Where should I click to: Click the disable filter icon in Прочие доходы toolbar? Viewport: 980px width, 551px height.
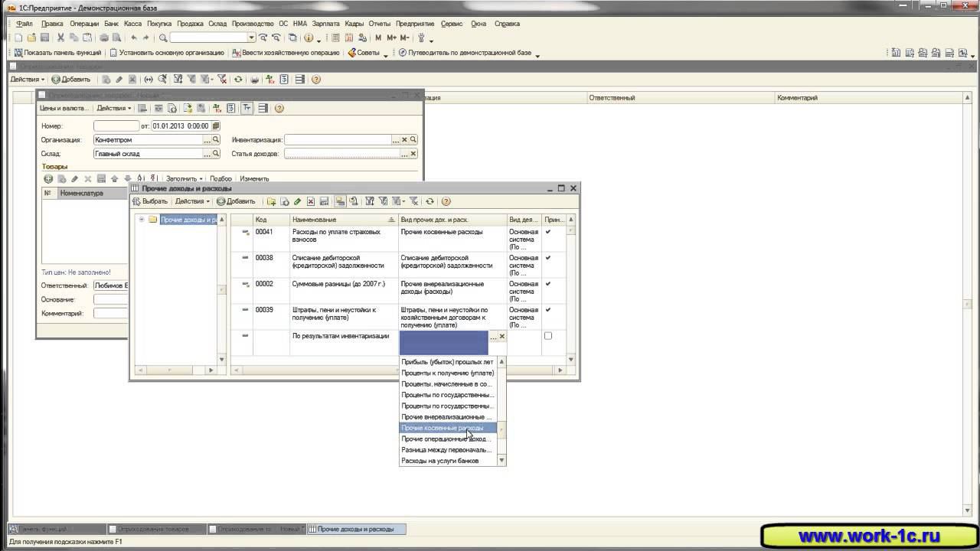coord(413,201)
